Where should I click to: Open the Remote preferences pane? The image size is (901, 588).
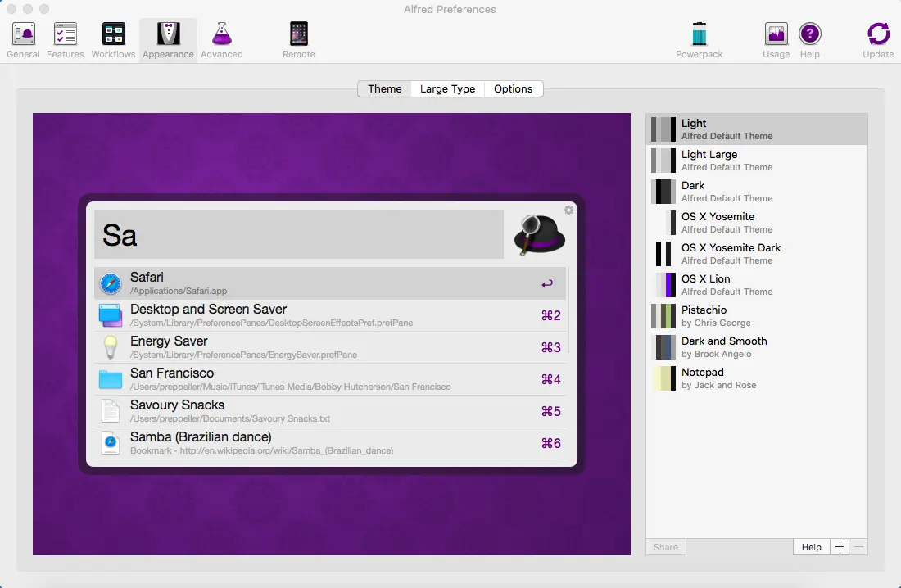pos(299,39)
